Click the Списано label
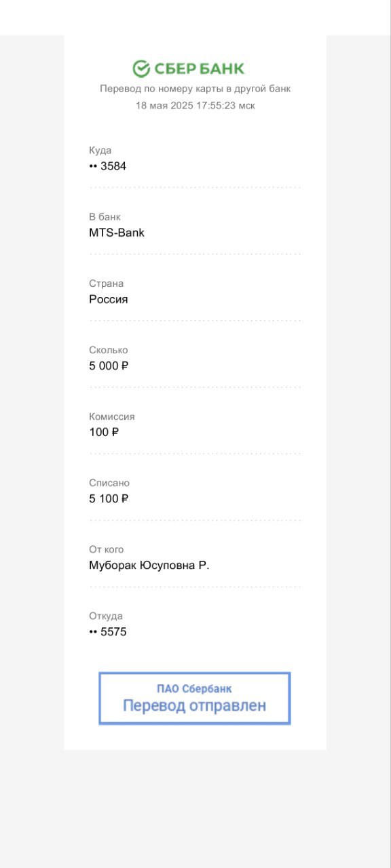The width and height of the screenshot is (391, 868). click(109, 483)
